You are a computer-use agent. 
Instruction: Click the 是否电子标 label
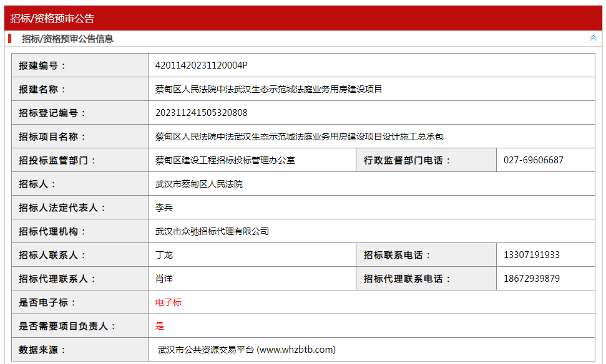point(47,302)
